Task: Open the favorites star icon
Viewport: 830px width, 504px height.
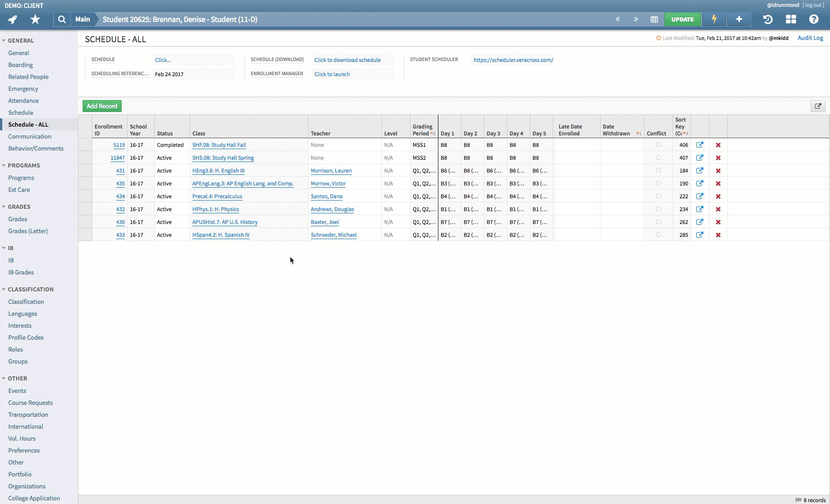Action: point(35,19)
